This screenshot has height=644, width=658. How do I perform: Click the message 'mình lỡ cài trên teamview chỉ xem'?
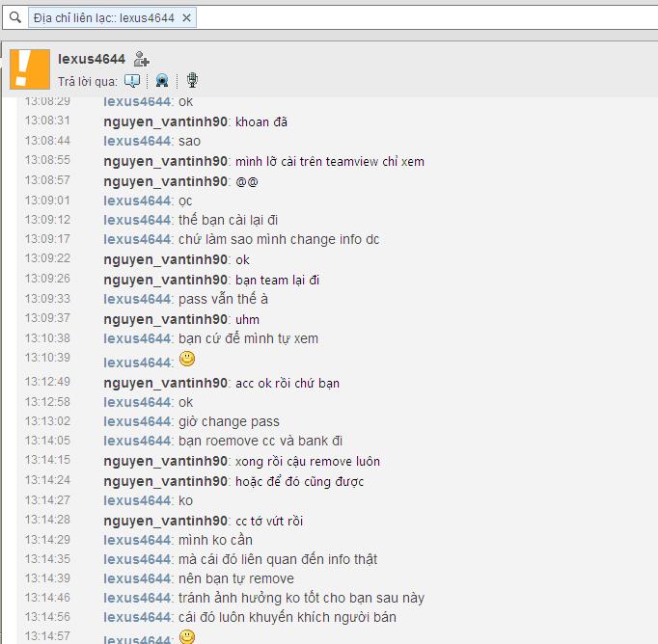click(330, 161)
